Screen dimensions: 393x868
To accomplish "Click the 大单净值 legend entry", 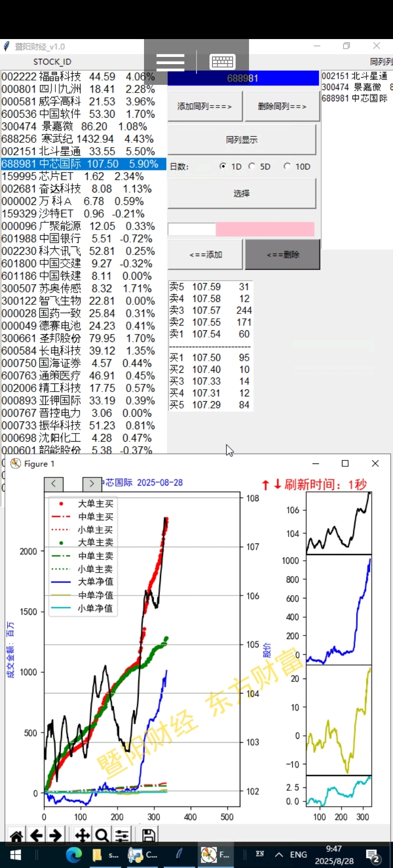I will (x=82, y=582).
